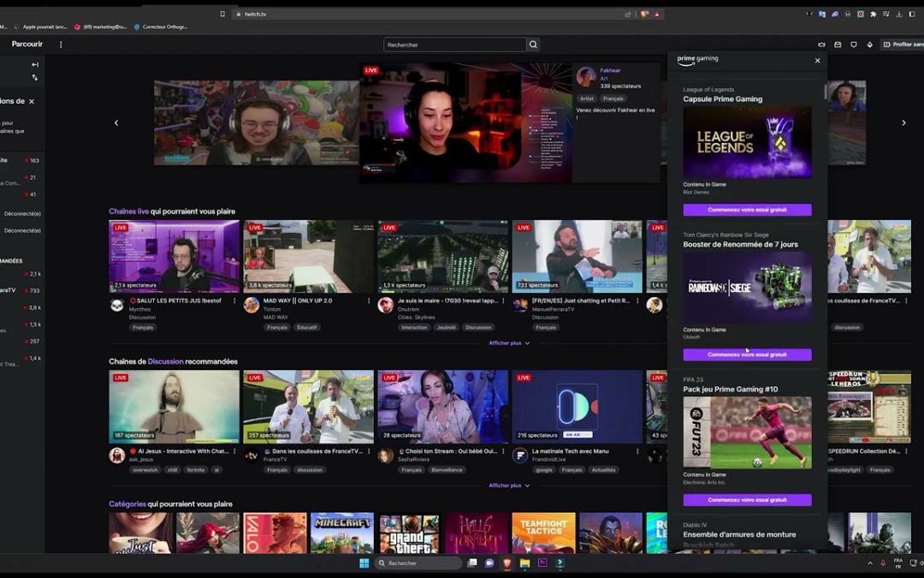Viewport: 924px width, 578px height.
Task: Open the browser downloads icon
Action: (x=899, y=15)
